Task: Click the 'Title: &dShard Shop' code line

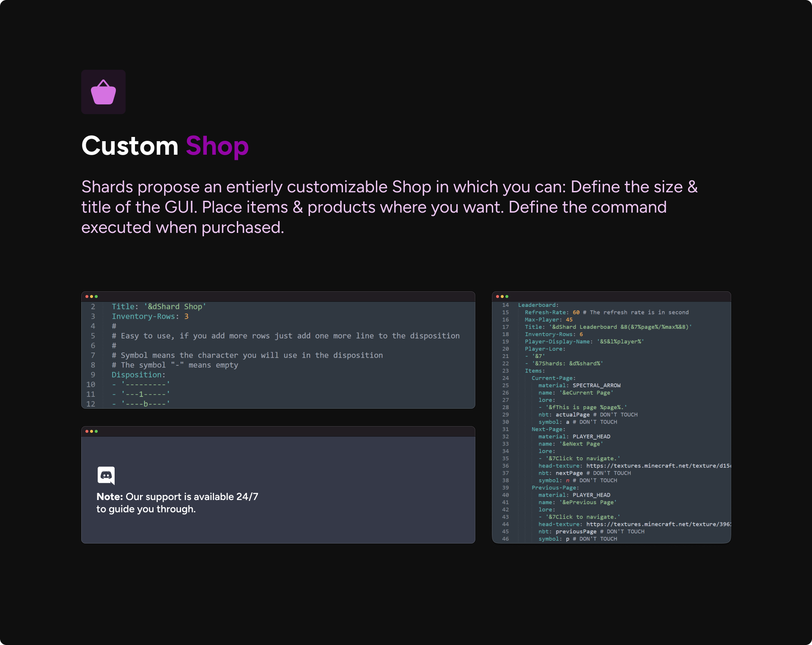Action: click(159, 307)
